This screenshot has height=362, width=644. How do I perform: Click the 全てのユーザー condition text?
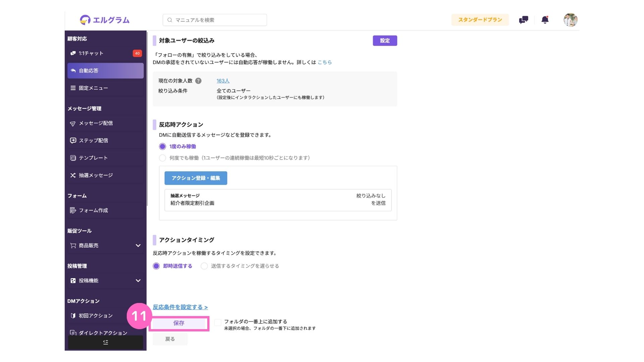coord(233,91)
